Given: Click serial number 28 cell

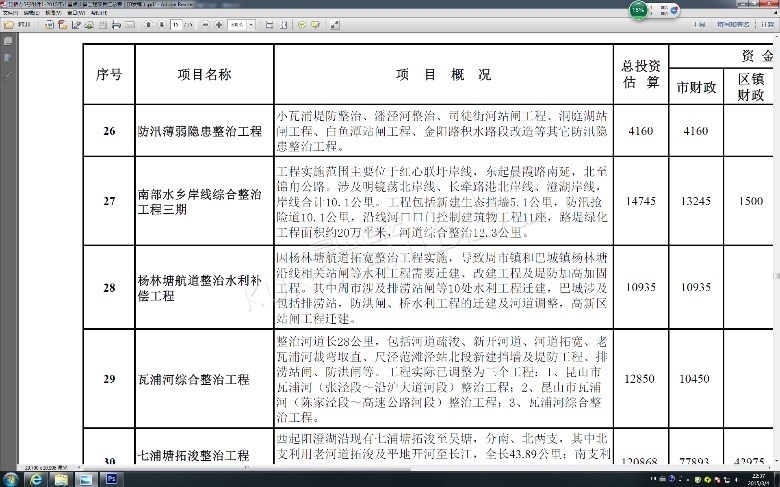Looking at the screenshot, I should coord(109,288).
